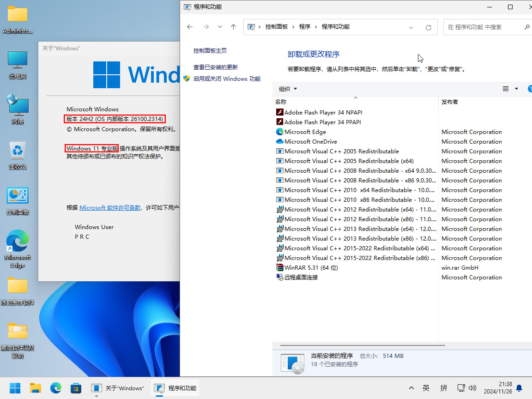532x399 pixels.
Task: Click the Control Panel icon in address bar
Action: click(x=251, y=27)
